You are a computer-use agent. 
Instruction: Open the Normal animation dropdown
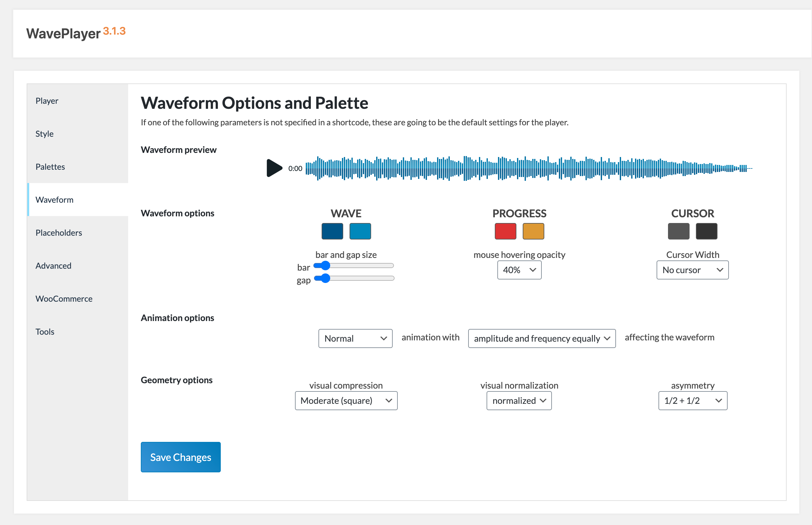355,338
